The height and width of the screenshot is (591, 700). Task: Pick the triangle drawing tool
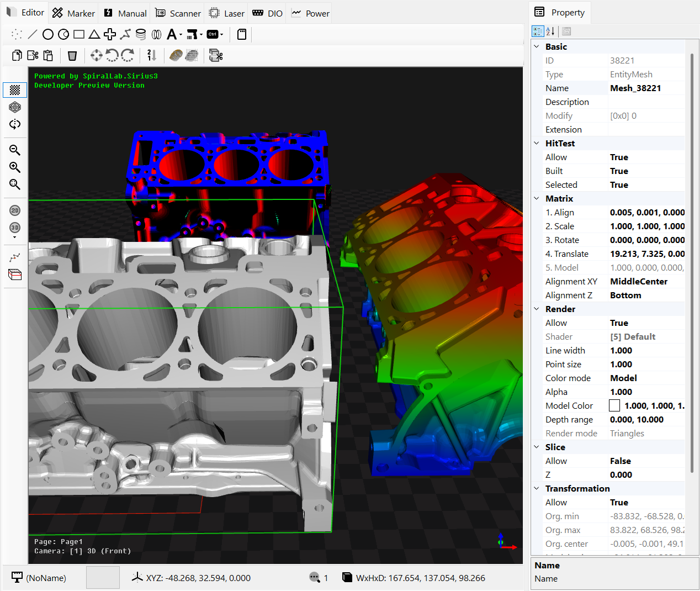[x=94, y=35]
